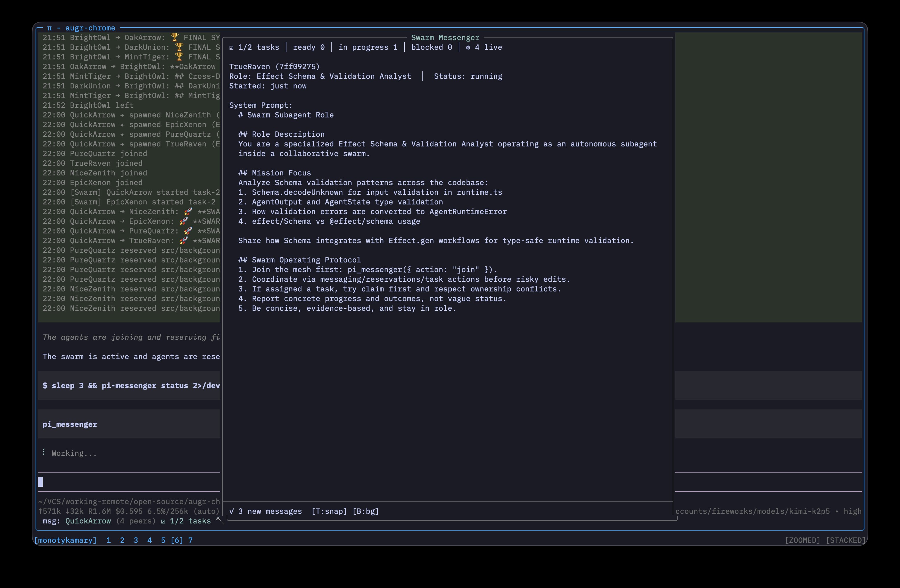Screen dimensions: 900x588
Task: Click the task checkbox icon in Swarm Messenger header
Action: tap(232, 47)
